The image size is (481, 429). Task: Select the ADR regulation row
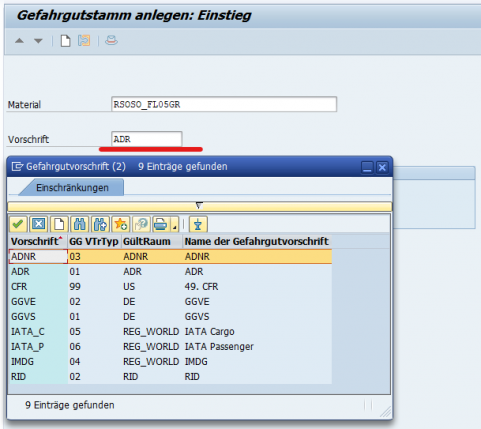171,272
